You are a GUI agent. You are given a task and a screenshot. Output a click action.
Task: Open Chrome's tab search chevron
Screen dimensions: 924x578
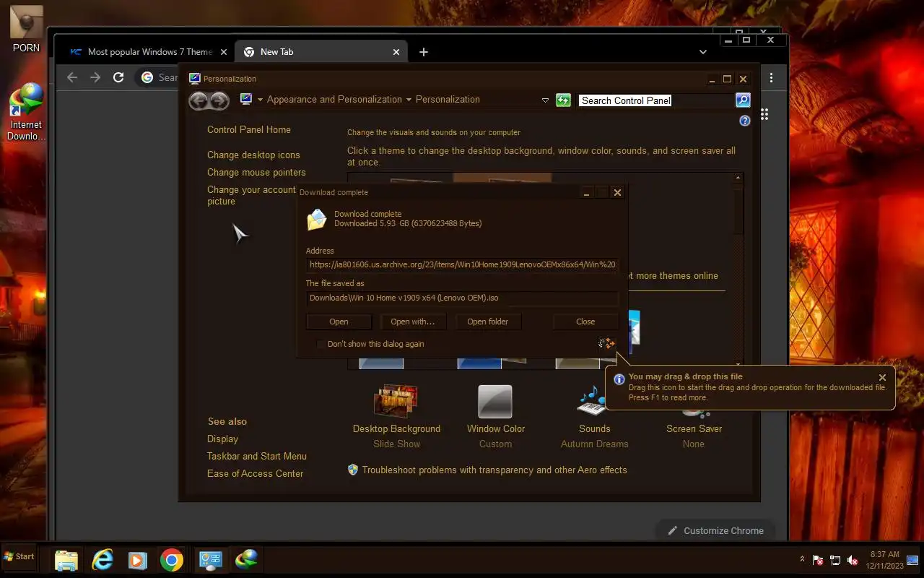click(702, 52)
